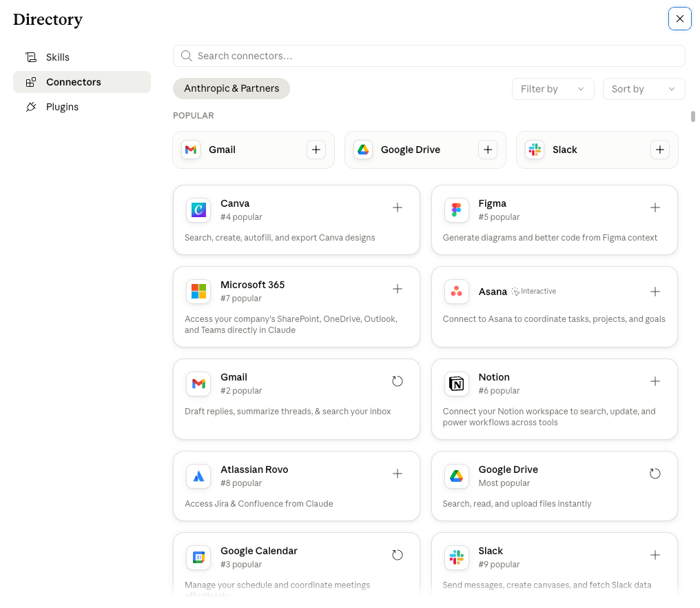The image size is (700, 608).
Task: Click the Notion logo icon
Action: tap(456, 383)
